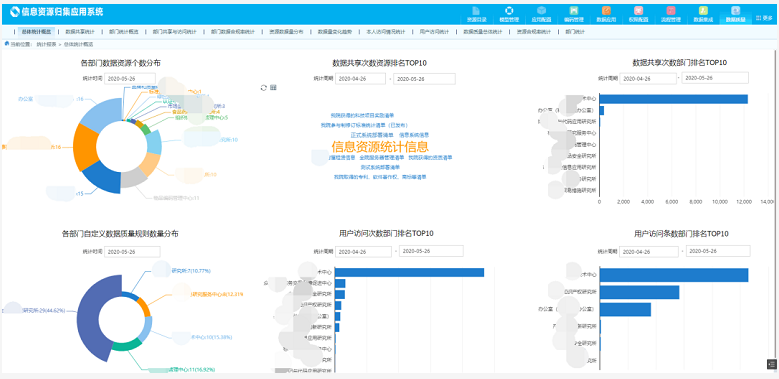Click the home icon in breadcrumb

click(x=6, y=44)
